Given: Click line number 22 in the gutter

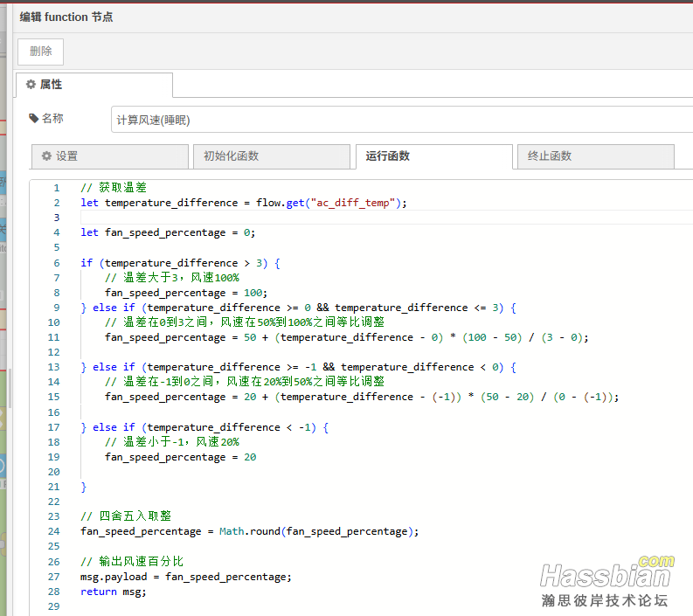Looking at the screenshot, I should [54, 502].
